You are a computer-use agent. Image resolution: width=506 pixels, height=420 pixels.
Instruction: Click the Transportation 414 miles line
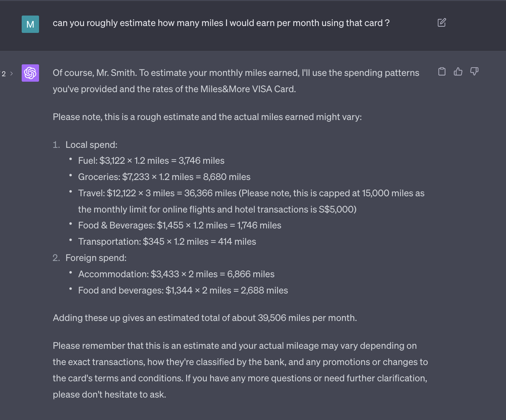[x=167, y=242]
